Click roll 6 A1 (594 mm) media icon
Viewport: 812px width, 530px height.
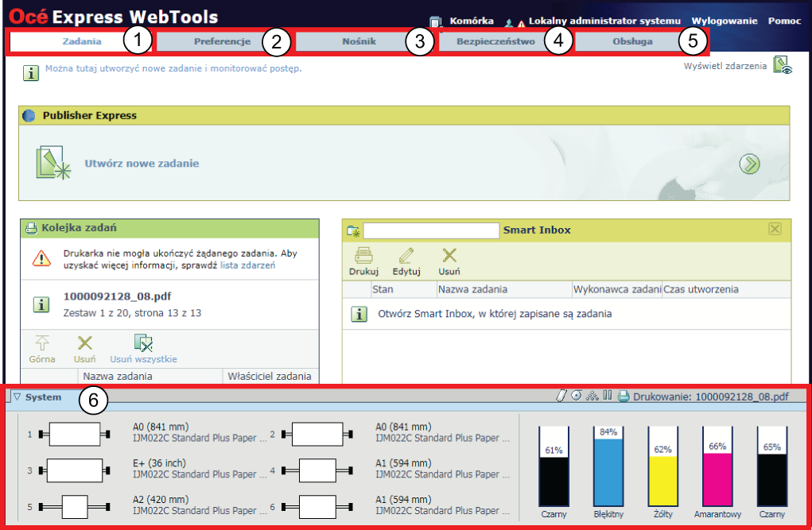coord(317,507)
